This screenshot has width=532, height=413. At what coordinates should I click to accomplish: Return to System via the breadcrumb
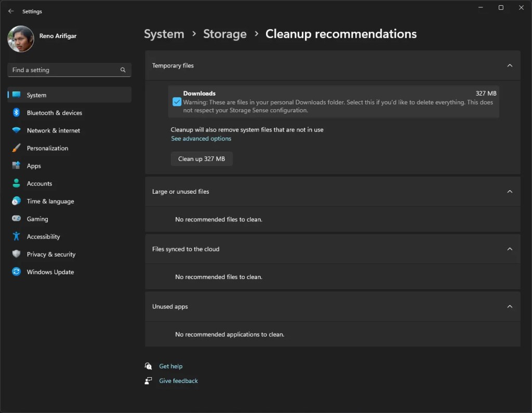[164, 34]
